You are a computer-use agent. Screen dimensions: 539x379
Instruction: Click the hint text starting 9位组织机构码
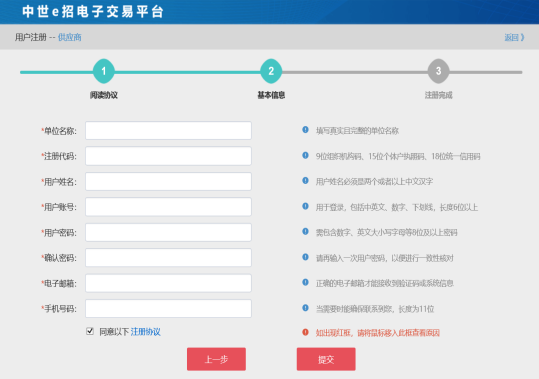click(x=398, y=156)
